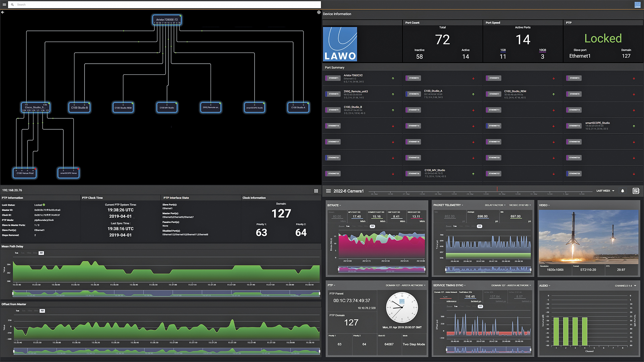644x362 pixels.
Task: Open the DELAY FACTOR dropdown
Action: pos(495,205)
